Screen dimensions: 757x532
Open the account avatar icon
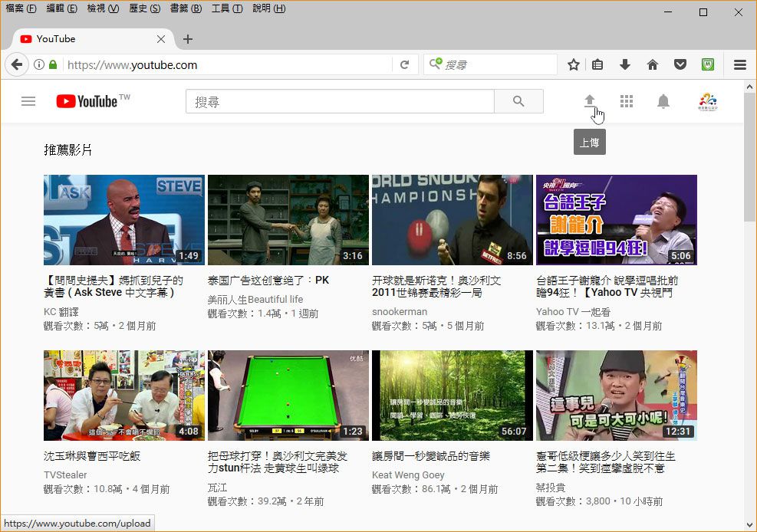click(706, 100)
